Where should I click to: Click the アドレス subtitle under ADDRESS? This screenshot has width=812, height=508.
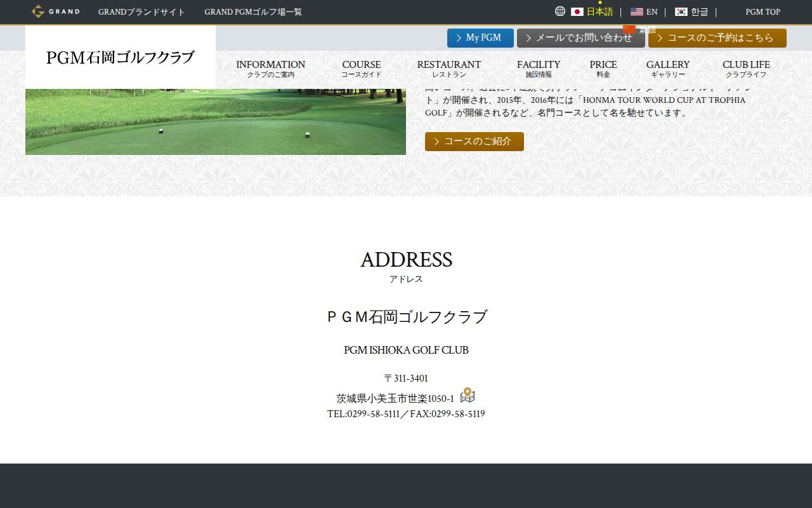(x=406, y=279)
